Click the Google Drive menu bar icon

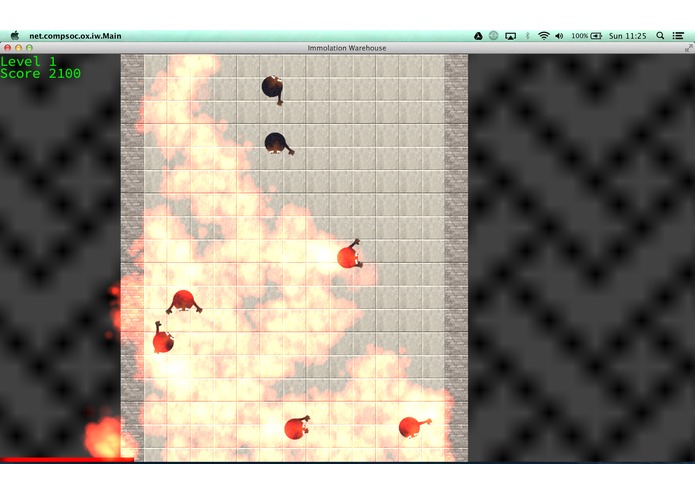pyautogui.click(x=478, y=36)
